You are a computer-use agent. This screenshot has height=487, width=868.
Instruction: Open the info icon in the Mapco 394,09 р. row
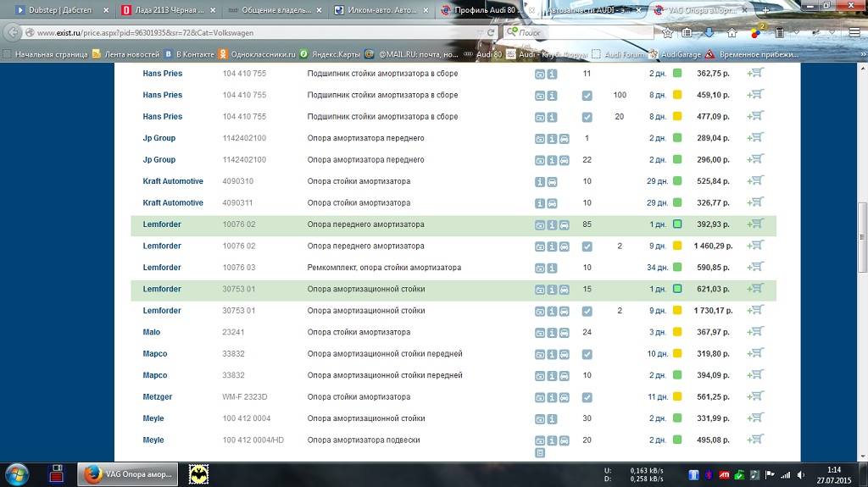point(552,376)
